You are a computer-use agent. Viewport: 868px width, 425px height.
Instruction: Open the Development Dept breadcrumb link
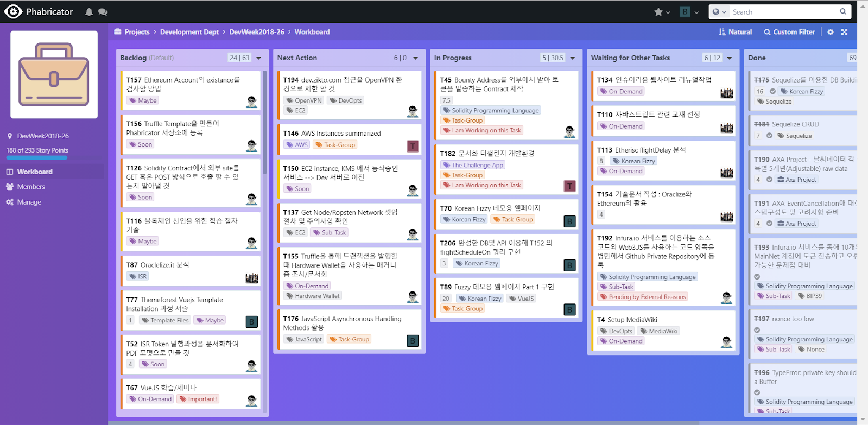(189, 32)
